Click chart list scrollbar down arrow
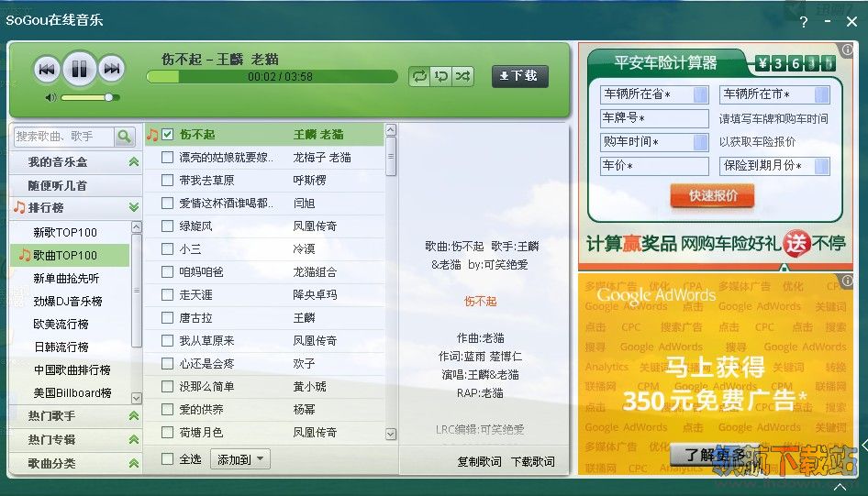The height and width of the screenshot is (496, 868). (136, 398)
